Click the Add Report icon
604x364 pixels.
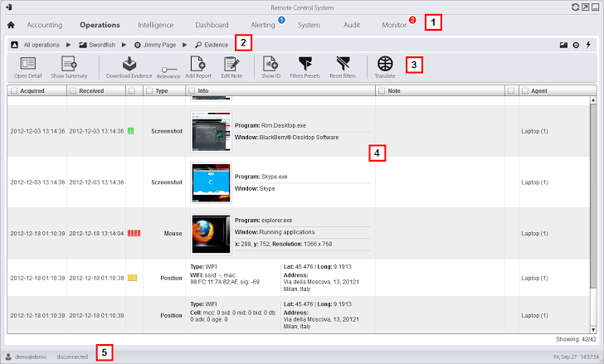click(197, 63)
